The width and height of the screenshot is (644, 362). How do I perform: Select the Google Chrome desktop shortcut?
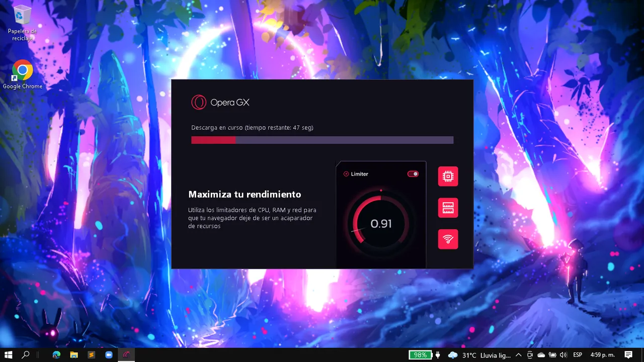23,75
